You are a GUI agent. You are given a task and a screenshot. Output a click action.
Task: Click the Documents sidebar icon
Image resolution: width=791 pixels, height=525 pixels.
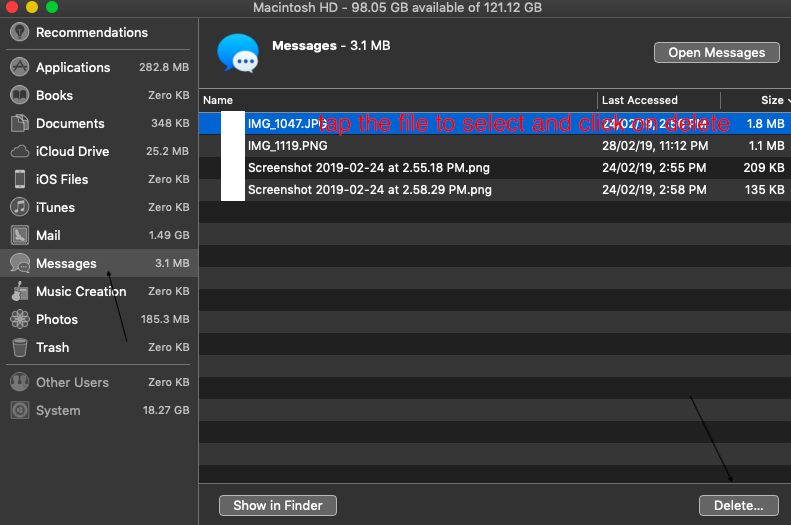pyautogui.click(x=19, y=123)
